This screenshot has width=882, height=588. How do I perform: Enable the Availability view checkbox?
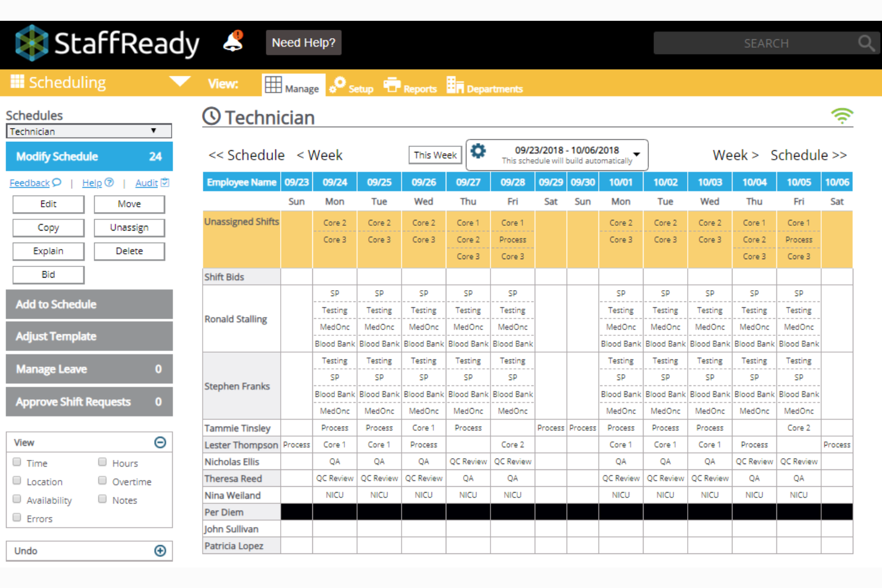(x=17, y=499)
